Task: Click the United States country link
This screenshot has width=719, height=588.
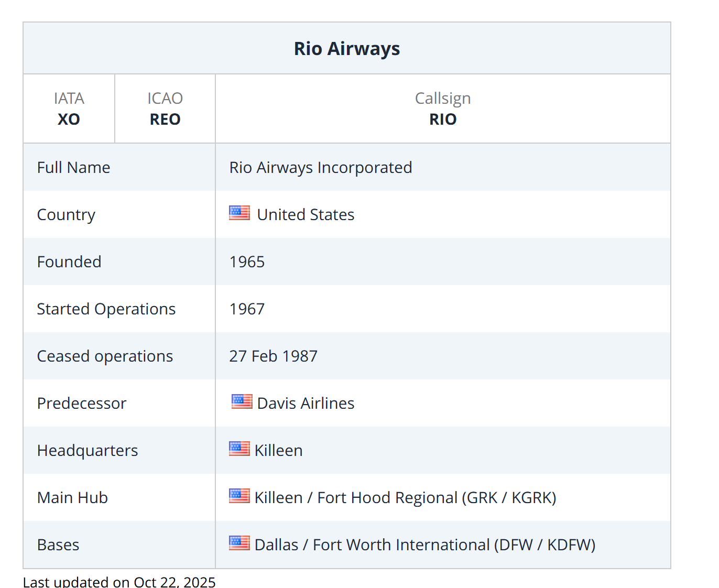Action: [306, 214]
